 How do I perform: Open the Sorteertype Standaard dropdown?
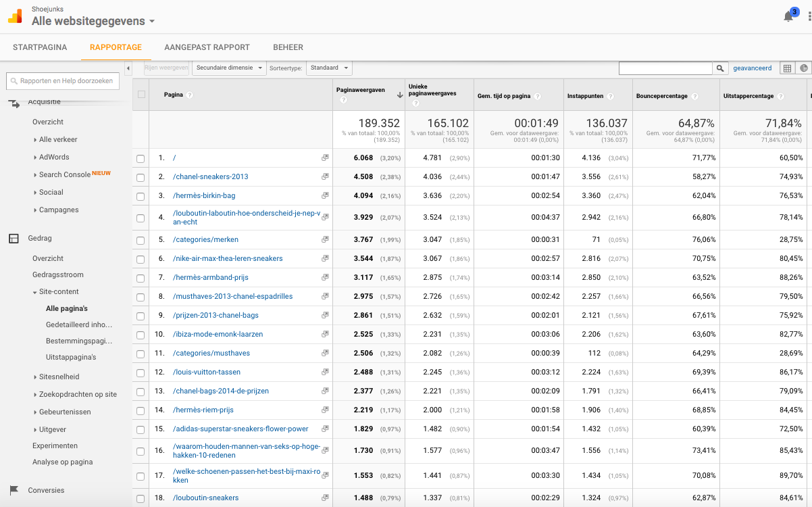pyautogui.click(x=329, y=68)
